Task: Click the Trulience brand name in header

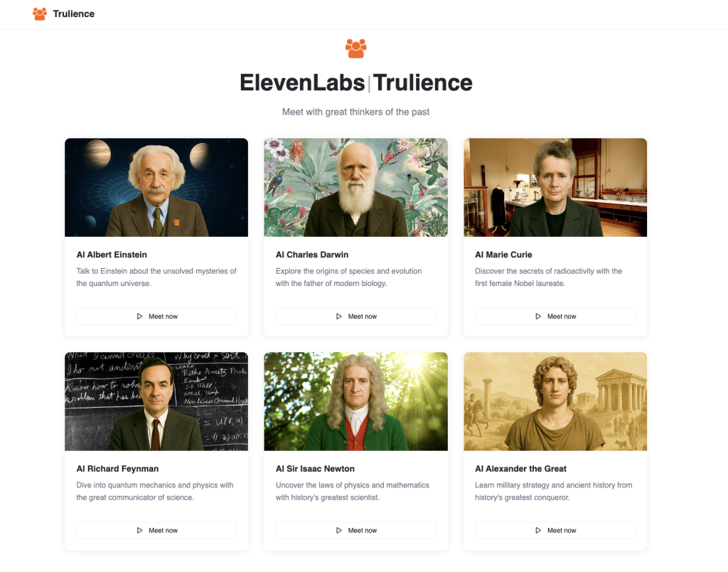Action: (73, 14)
